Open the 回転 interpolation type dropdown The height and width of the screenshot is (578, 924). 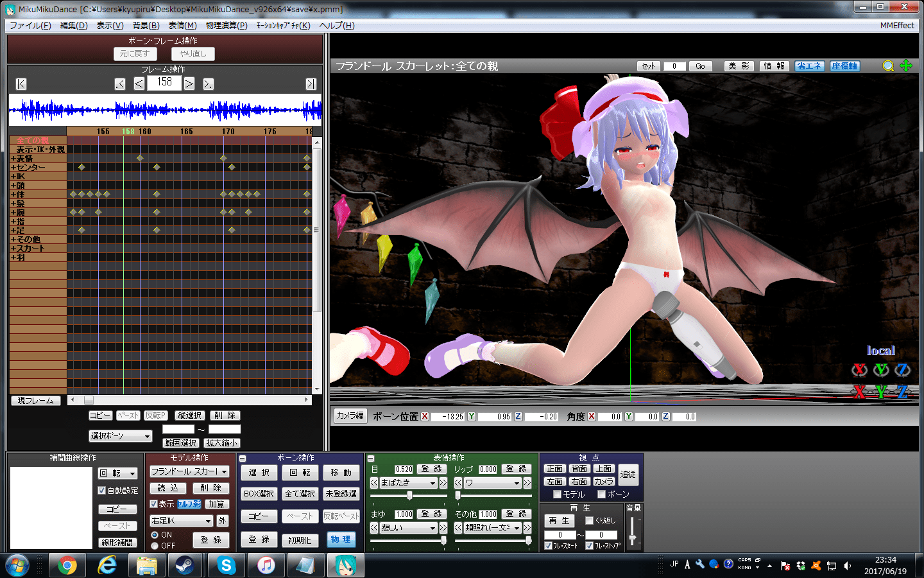click(117, 473)
